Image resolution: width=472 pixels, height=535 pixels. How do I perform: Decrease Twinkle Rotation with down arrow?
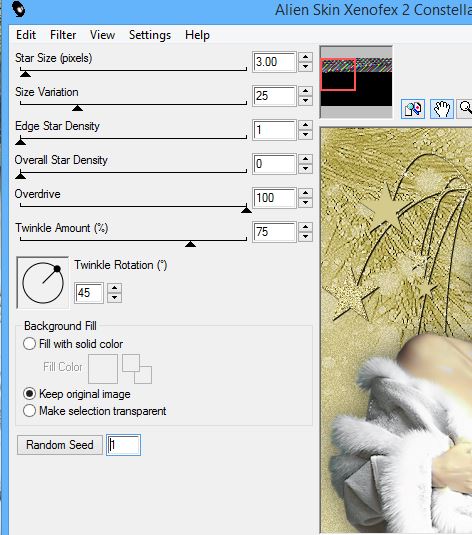pos(115,298)
